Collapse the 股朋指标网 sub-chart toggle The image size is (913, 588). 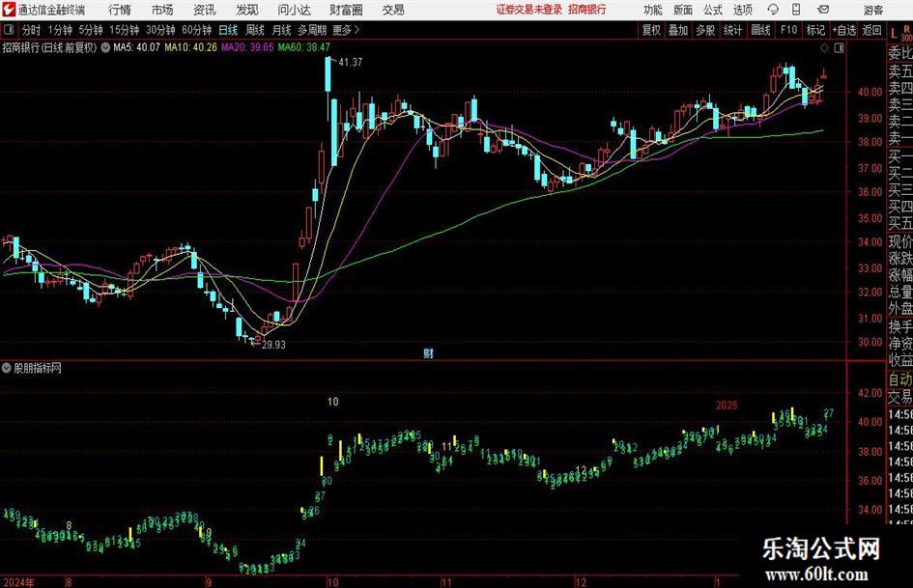7,368
